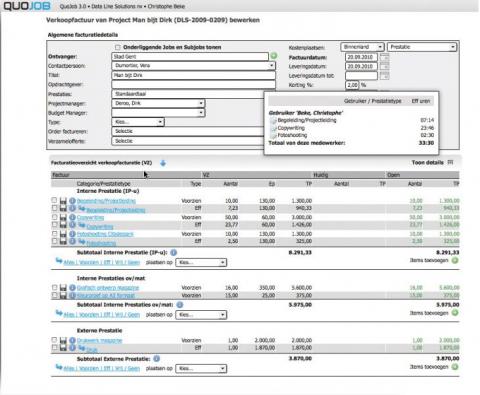This screenshot has height=395, width=480.
Task: Tick checkbox for first Begeleiding/Projectleiding row
Action: click(x=54, y=200)
